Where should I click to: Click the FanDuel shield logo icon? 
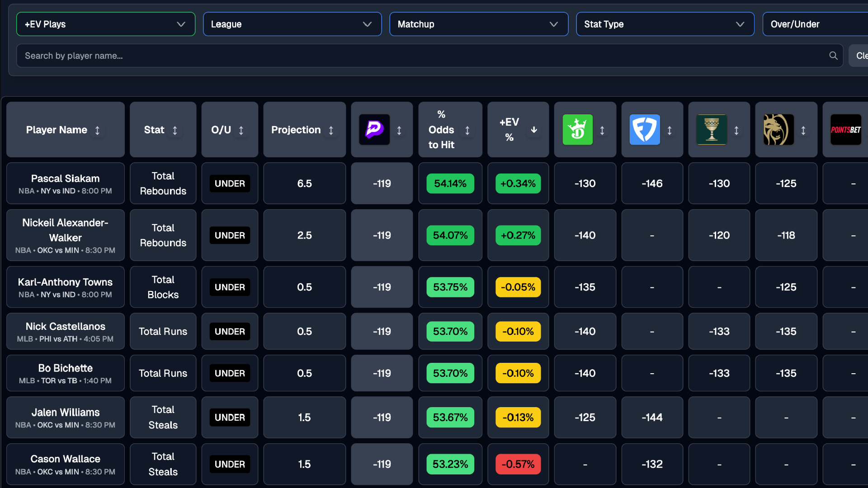[645, 130]
